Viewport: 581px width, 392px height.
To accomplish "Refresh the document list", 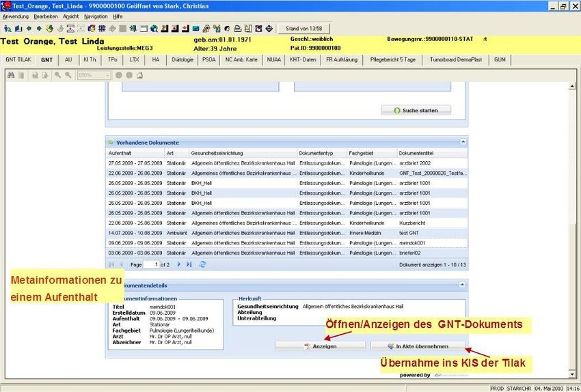I will 202,265.
